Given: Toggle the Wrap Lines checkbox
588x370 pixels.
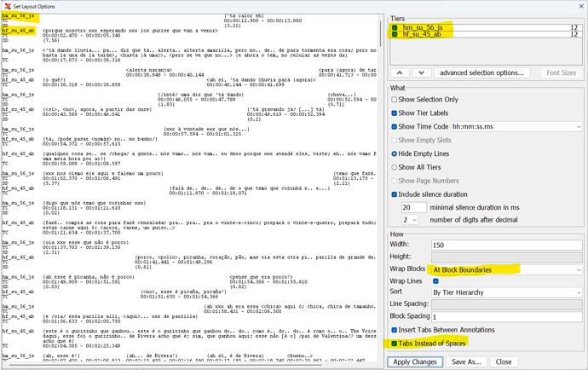Looking at the screenshot, I should (x=435, y=281).
